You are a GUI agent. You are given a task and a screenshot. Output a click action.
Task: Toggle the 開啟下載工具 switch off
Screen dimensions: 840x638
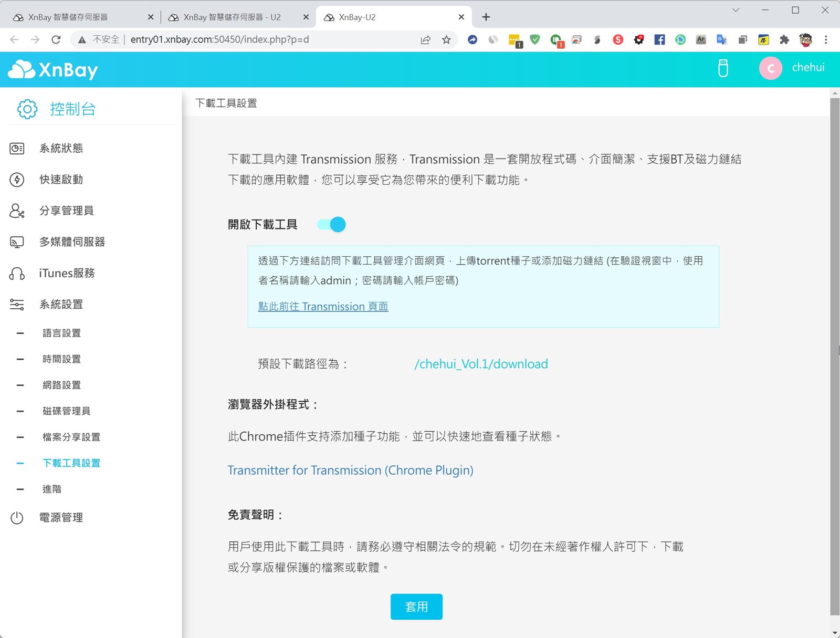[332, 225]
